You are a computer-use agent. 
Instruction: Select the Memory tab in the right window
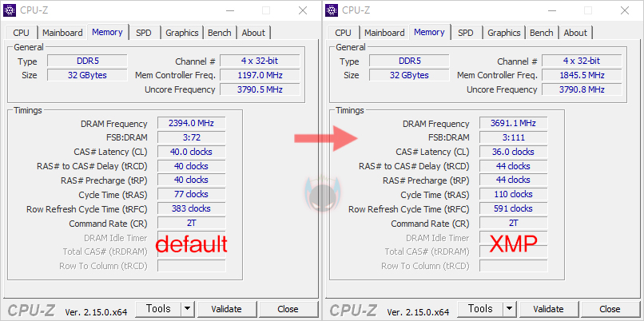pos(429,32)
